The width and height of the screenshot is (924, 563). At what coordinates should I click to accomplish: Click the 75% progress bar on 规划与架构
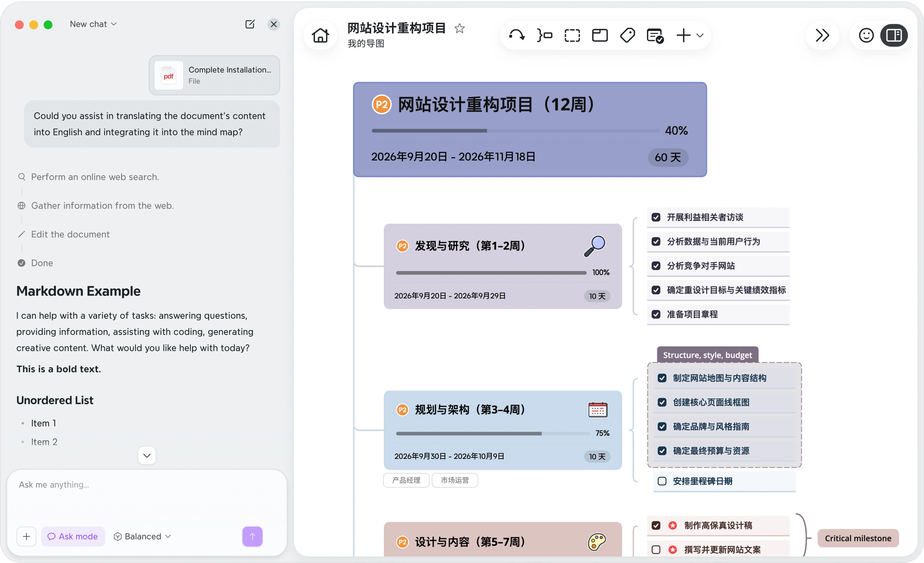pos(493,433)
